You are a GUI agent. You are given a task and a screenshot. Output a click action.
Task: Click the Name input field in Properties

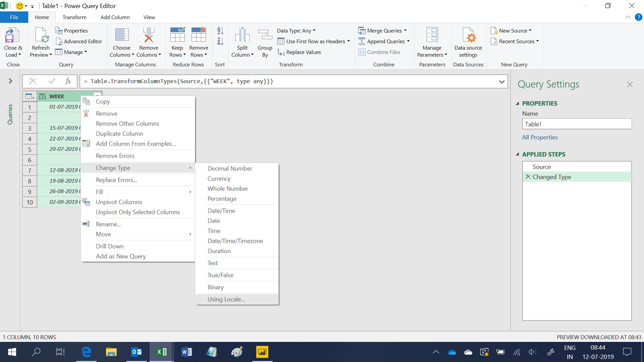(x=577, y=124)
